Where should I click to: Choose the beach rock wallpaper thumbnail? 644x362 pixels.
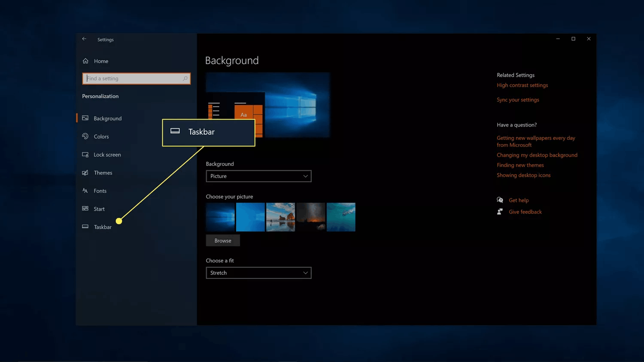pos(280,217)
